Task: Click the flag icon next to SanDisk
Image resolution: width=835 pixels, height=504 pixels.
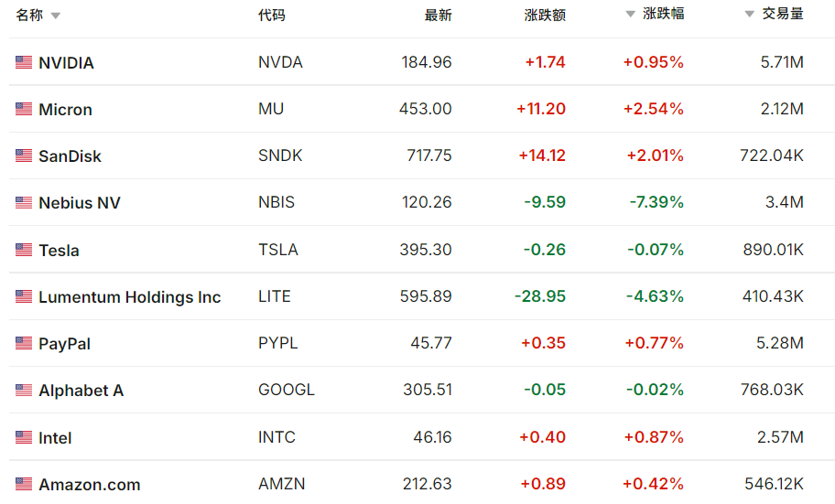Action: click(x=24, y=155)
